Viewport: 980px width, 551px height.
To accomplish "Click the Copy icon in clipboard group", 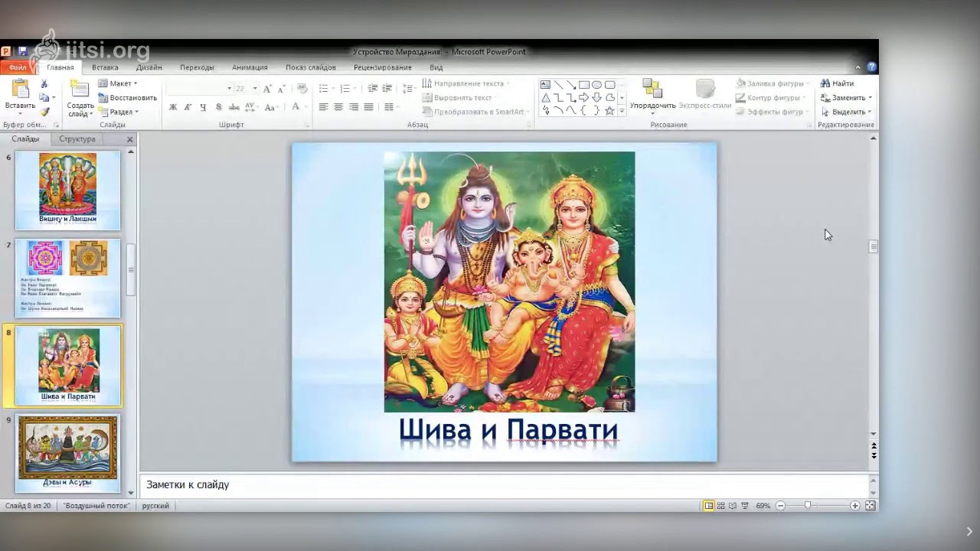I will (44, 97).
